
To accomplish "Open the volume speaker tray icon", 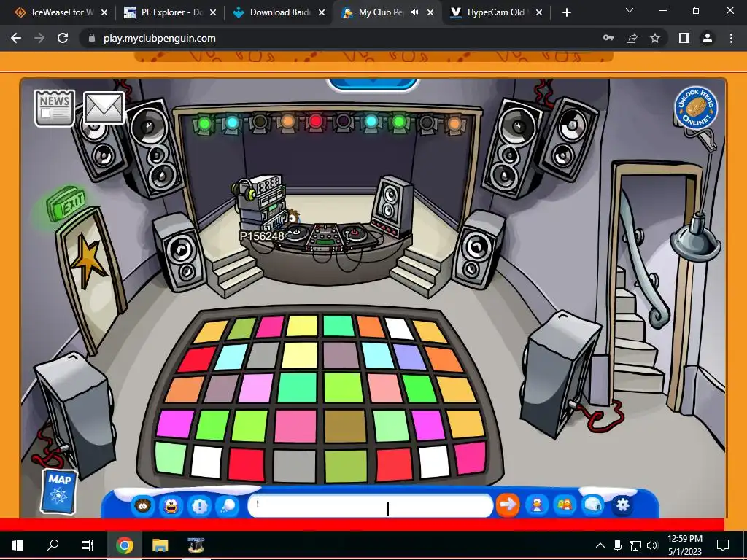I will pyautogui.click(x=652, y=545).
